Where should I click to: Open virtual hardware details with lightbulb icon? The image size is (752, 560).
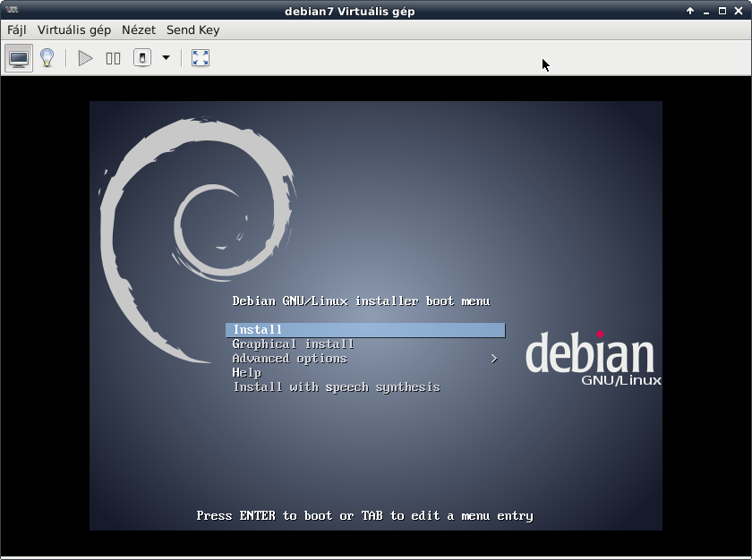[x=47, y=58]
